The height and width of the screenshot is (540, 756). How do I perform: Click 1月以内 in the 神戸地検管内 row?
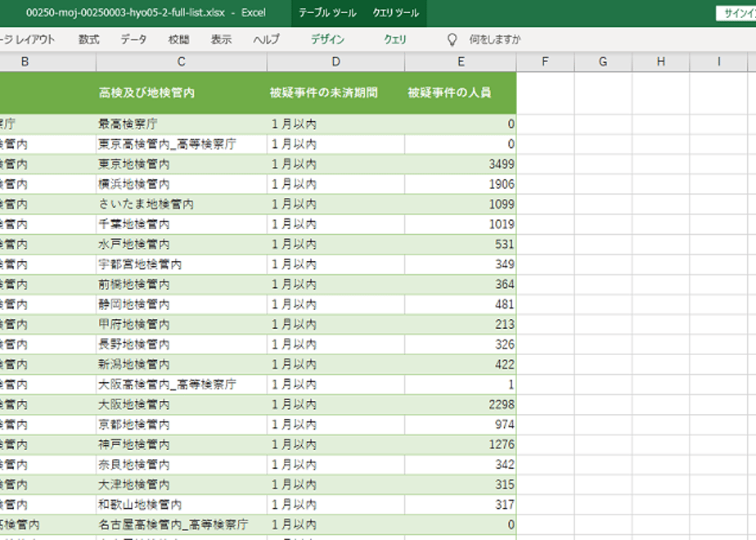click(x=336, y=444)
